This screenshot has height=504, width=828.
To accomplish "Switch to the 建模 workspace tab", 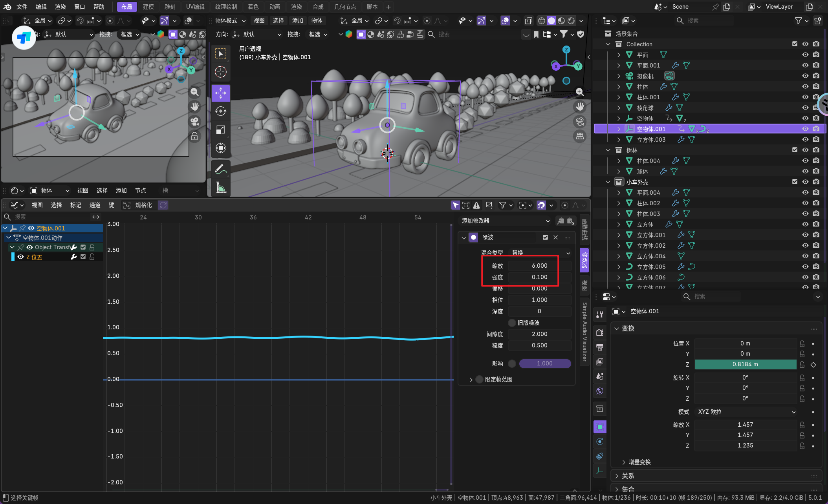I will [148, 7].
